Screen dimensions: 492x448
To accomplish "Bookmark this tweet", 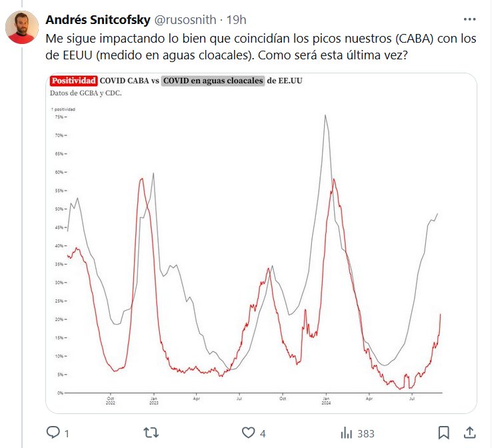I will 444,433.
